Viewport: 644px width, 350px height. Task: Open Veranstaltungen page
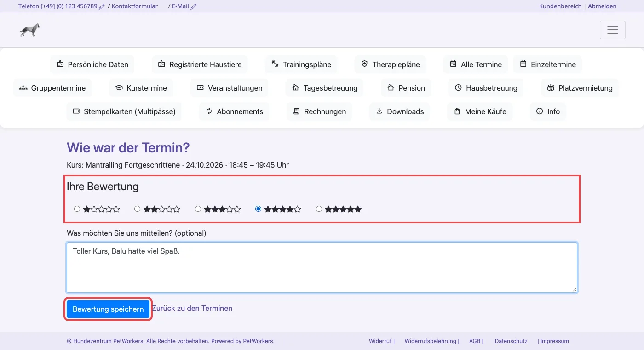click(229, 88)
